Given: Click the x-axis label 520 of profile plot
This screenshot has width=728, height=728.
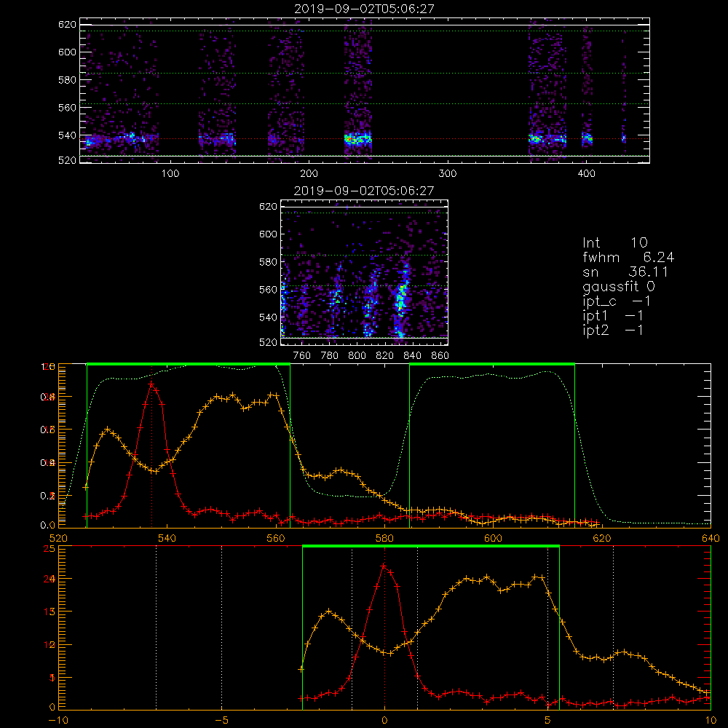Looking at the screenshot, I should click(x=58, y=538).
